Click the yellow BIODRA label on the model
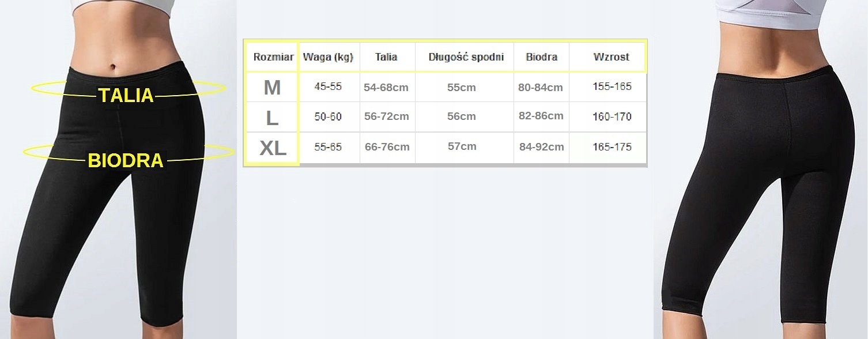This screenshot has height=339, width=868. coord(126,161)
